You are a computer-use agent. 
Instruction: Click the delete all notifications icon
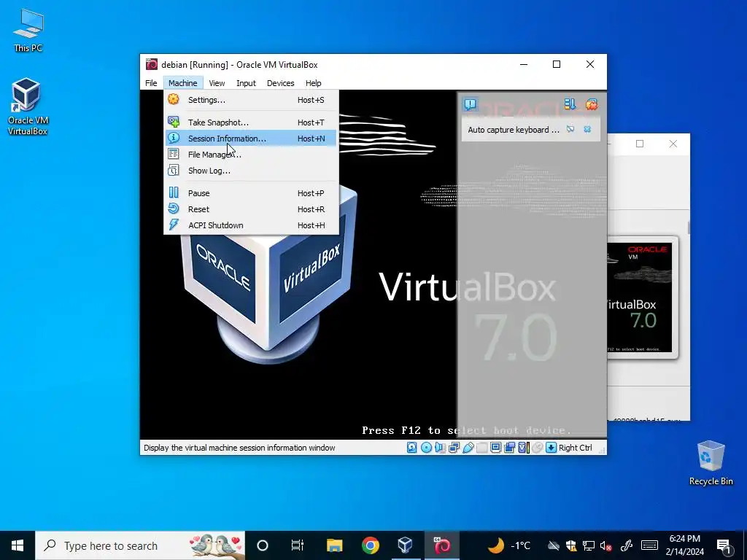(592, 104)
